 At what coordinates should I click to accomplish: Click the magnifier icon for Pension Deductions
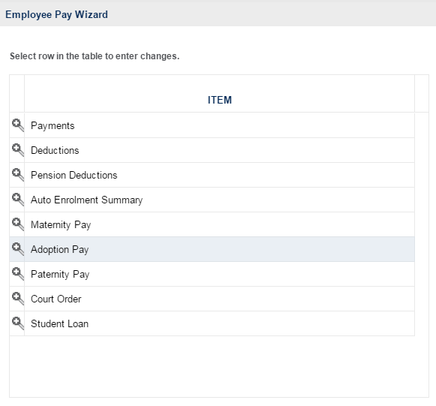pyautogui.click(x=18, y=175)
